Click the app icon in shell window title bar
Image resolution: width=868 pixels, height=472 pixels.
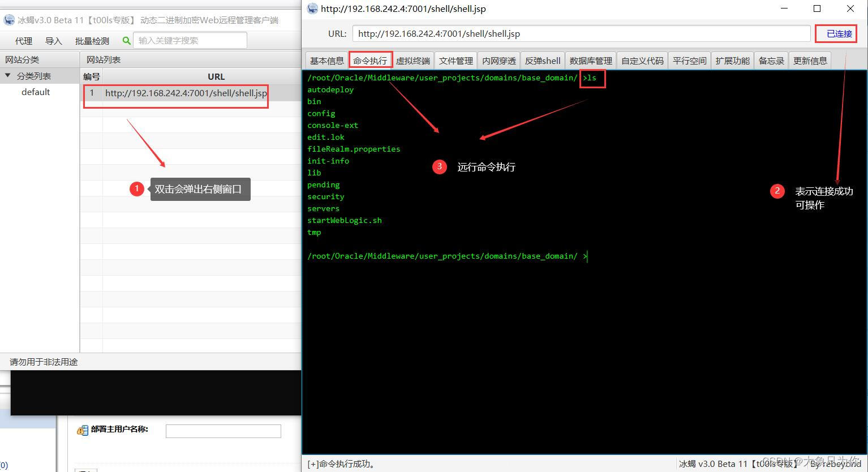point(312,8)
